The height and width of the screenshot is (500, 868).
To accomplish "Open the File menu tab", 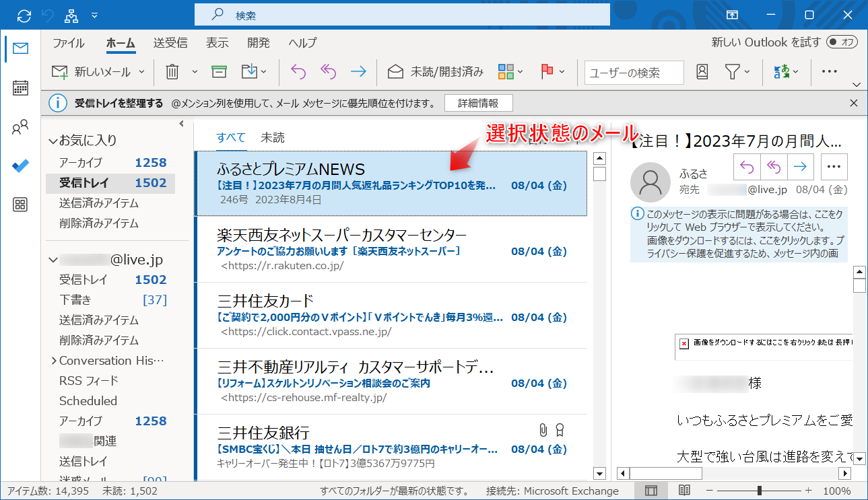I will click(x=69, y=42).
